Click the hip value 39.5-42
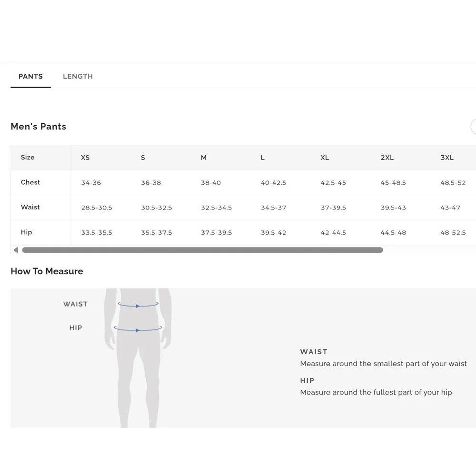This screenshot has width=476, height=476. pyautogui.click(x=274, y=233)
